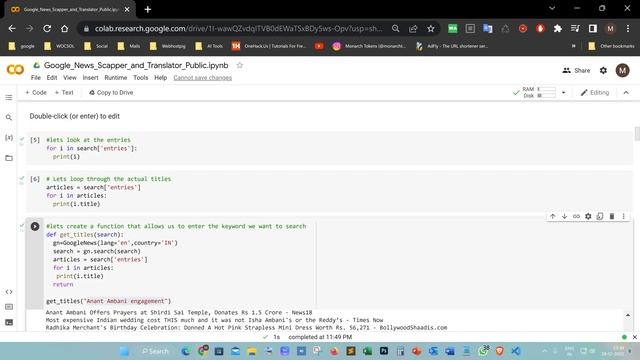The image size is (640, 360).
Task: Copy link to the selected cell
Action: point(576,216)
